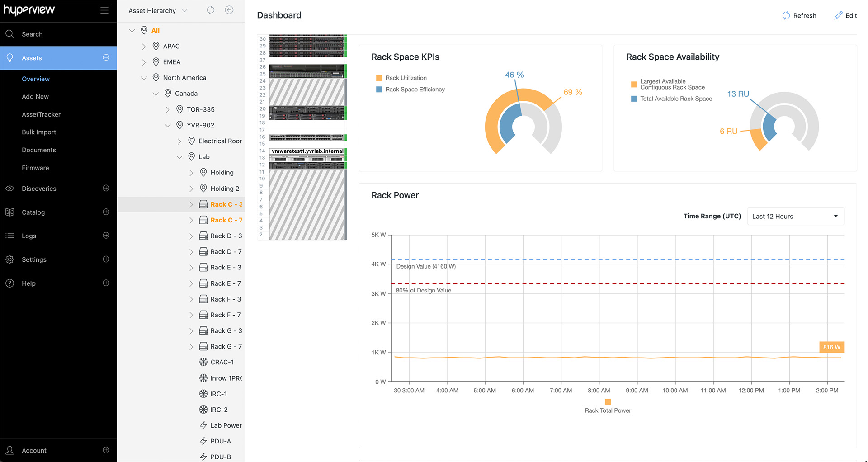The image size is (868, 462).
Task: Click the snowflake icon next to CRAC-1
Action: [x=203, y=362]
